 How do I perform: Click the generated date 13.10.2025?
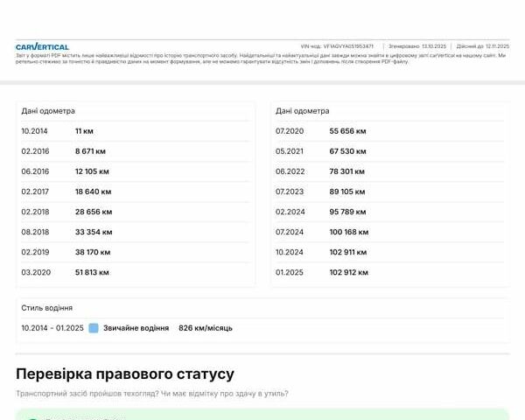coord(434,46)
